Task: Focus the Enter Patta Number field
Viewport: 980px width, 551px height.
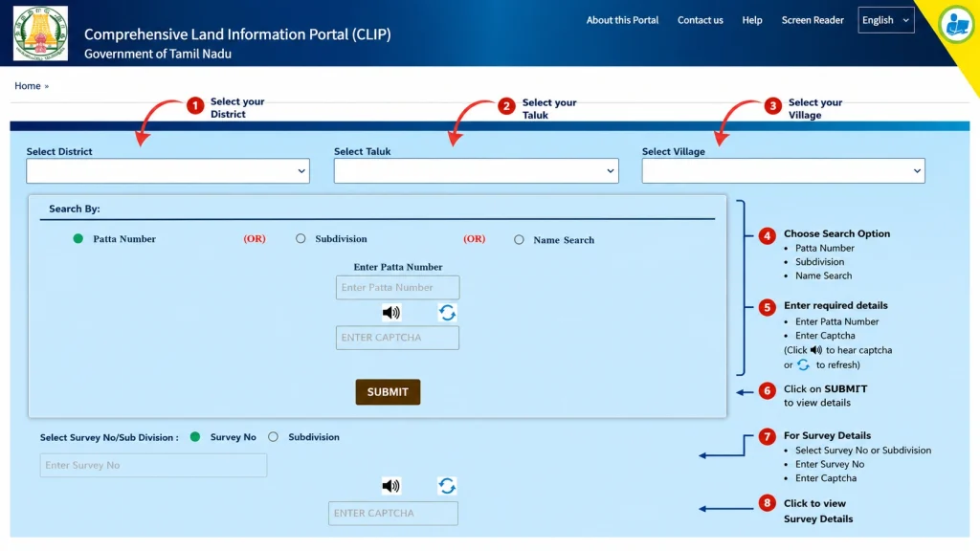Action: coord(397,287)
